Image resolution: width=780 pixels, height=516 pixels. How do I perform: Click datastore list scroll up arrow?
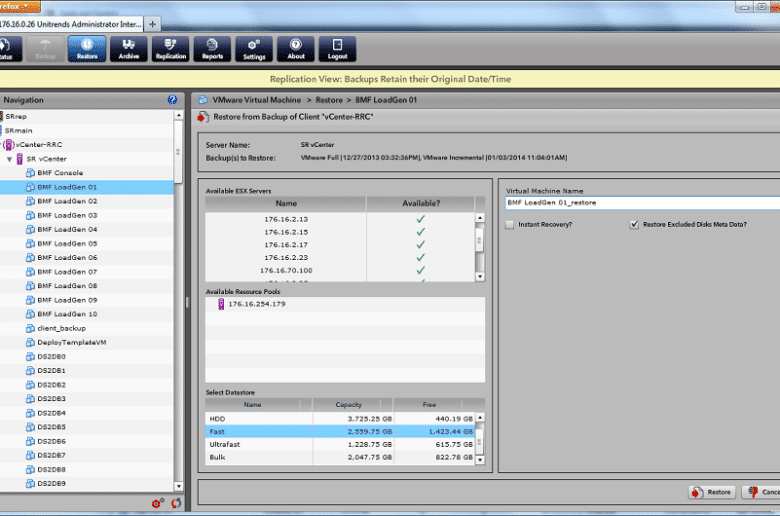pyautogui.click(x=480, y=417)
